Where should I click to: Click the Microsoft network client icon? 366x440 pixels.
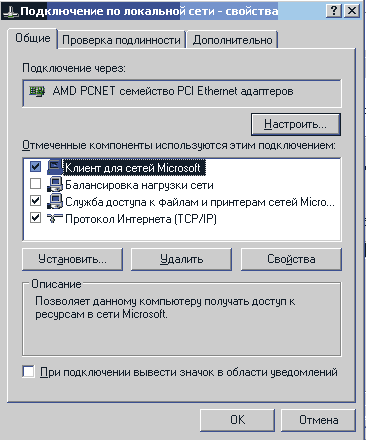click(x=55, y=167)
